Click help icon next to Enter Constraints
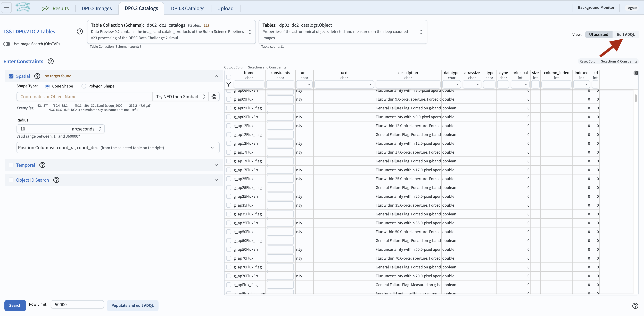Screen dimensions: 644x316 (51, 61)
